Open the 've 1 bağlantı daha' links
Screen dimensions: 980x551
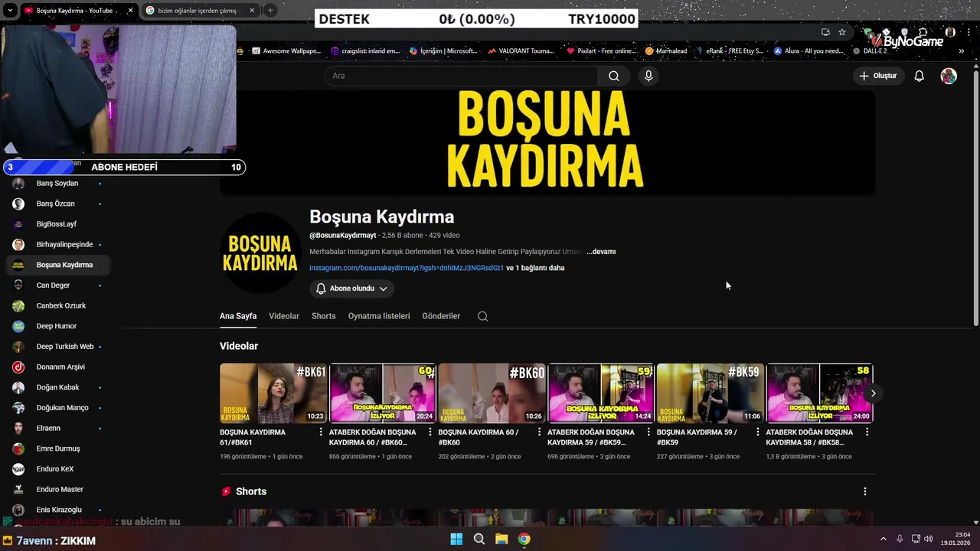coord(535,268)
